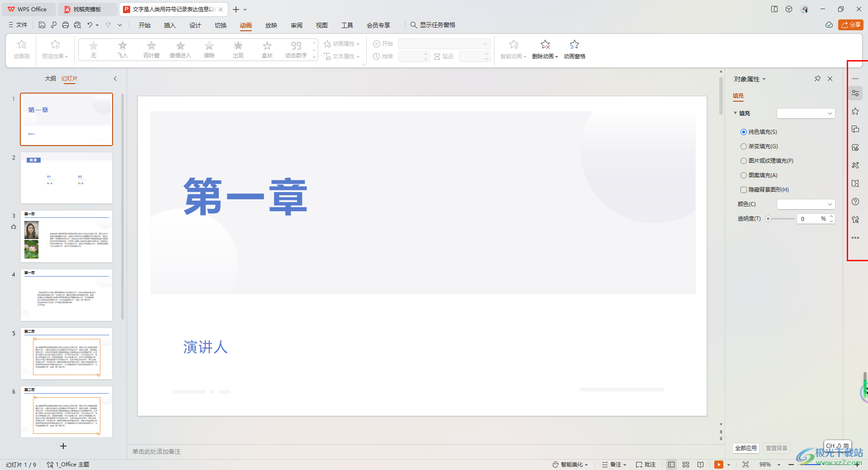Open properties settings icon in right sidebar

[855, 93]
